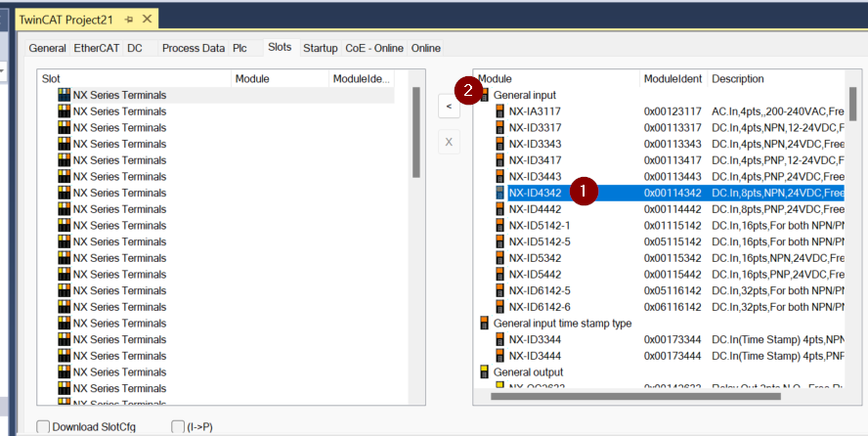Click the NX-ID3343 module icon

coord(499,144)
